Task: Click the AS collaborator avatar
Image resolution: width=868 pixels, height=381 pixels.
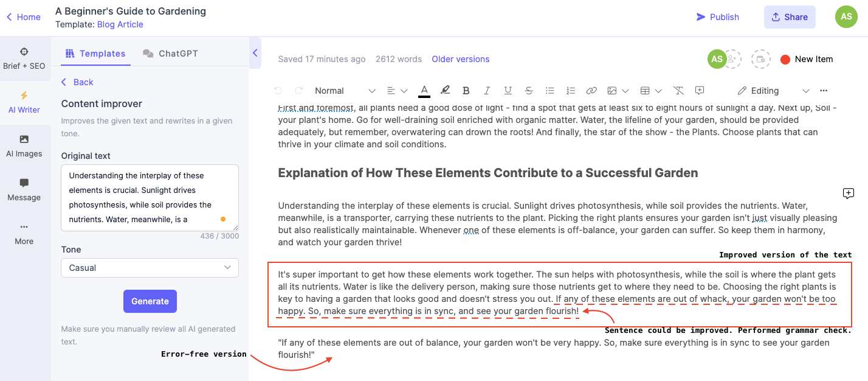Action: [x=717, y=59]
